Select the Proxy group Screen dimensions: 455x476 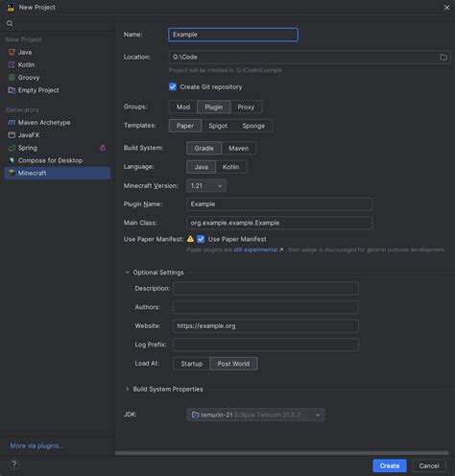(246, 107)
